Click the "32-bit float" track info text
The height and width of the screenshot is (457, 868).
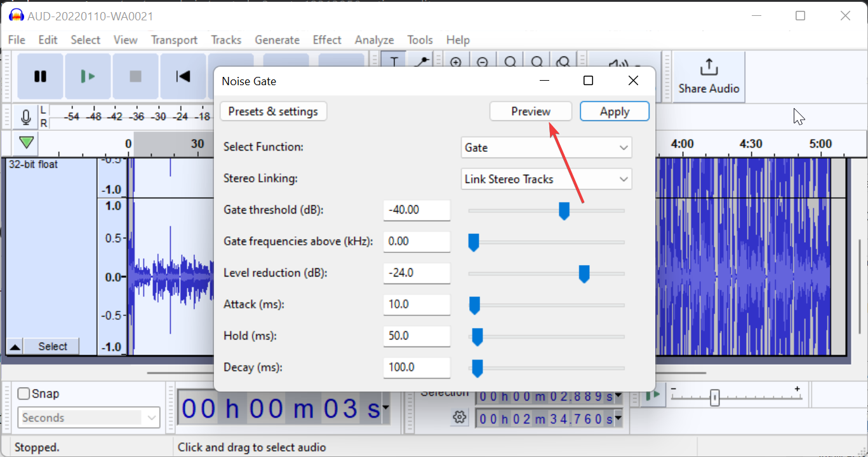click(x=33, y=165)
